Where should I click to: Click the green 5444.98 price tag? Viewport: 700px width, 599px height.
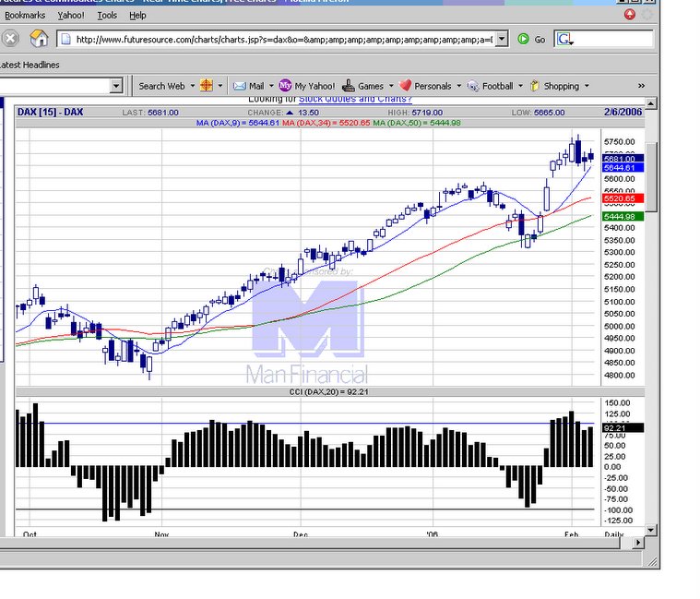(623, 217)
